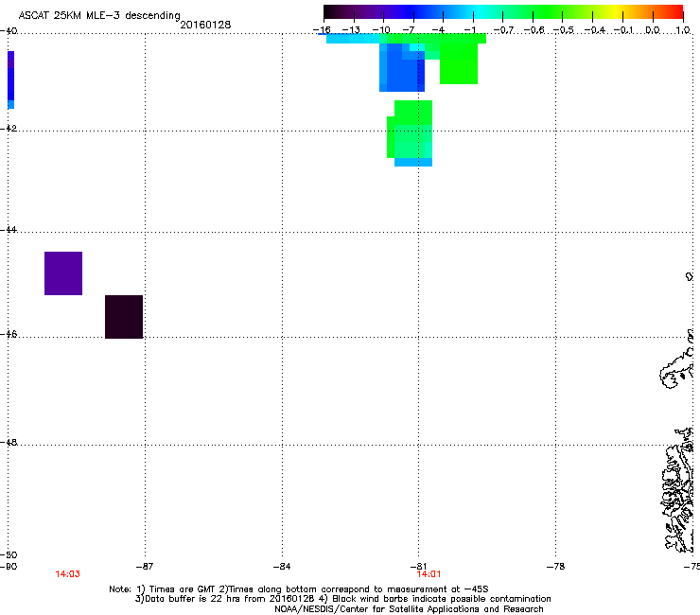Click the '-13' color bar label
Image resolution: width=700 pixels, height=615 pixels.
(x=351, y=30)
